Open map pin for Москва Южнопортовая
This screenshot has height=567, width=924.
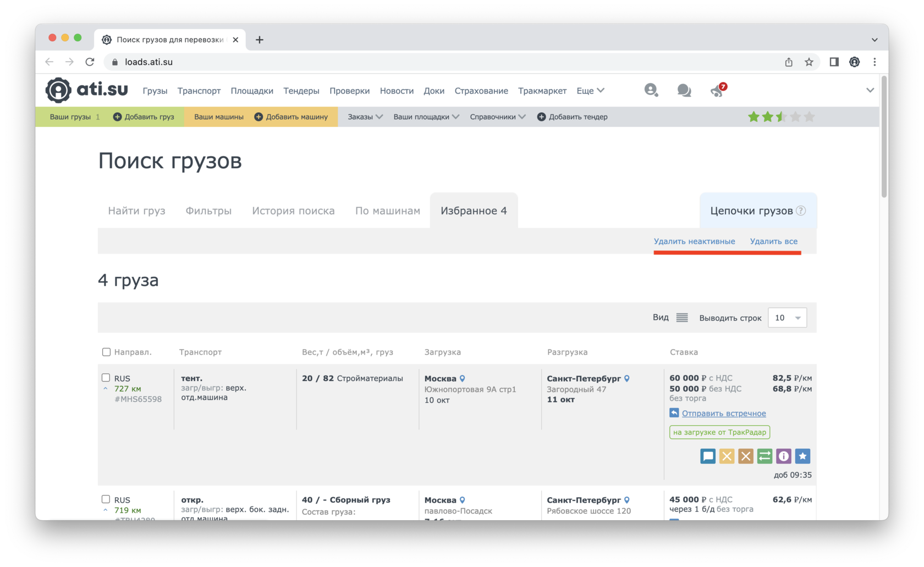tap(463, 378)
